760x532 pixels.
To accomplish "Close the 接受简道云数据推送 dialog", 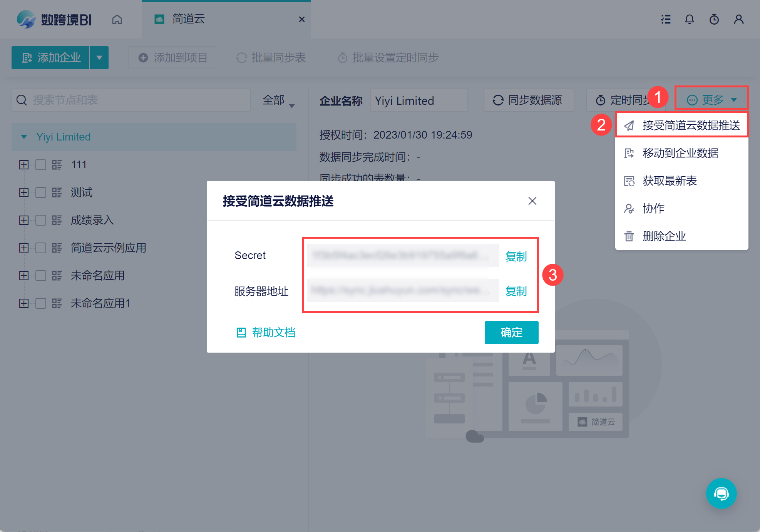I will click(x=532, y=201).
